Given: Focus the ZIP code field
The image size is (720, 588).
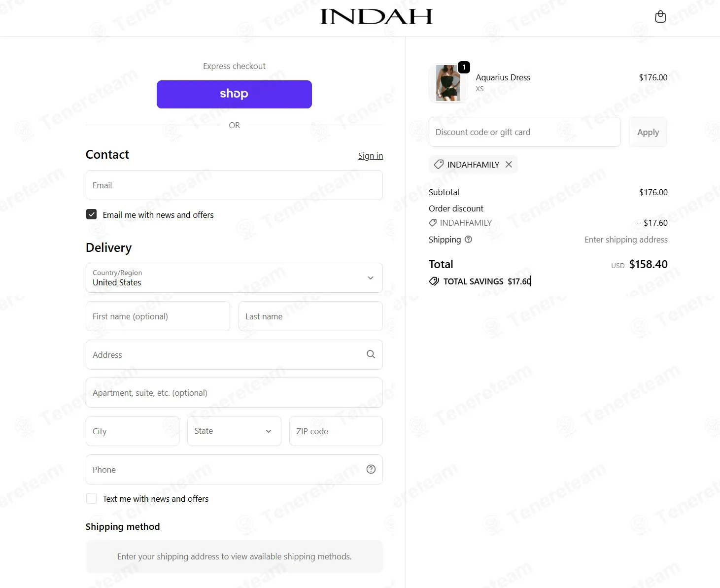Looking at the screenshot, I should coord(336,431).
